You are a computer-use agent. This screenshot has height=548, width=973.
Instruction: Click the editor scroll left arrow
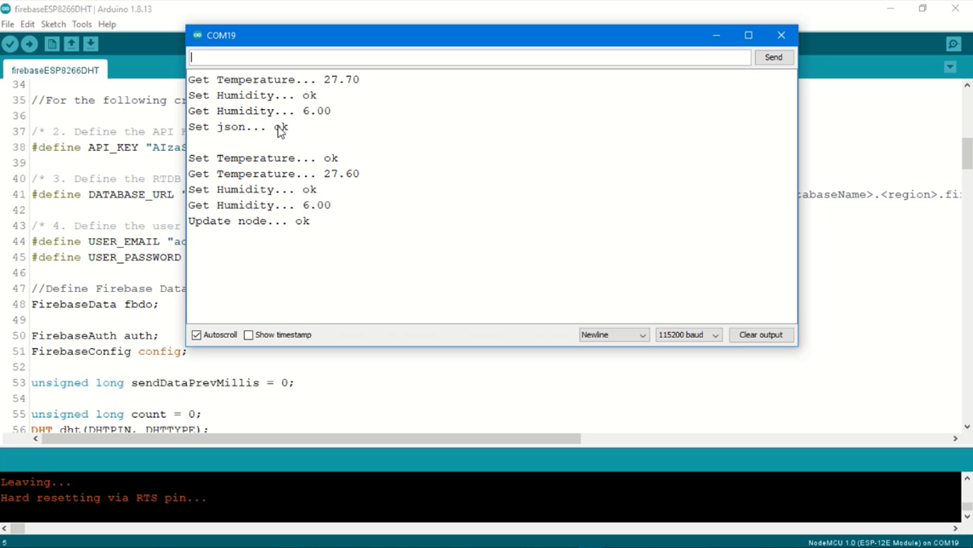click(35, 439)
